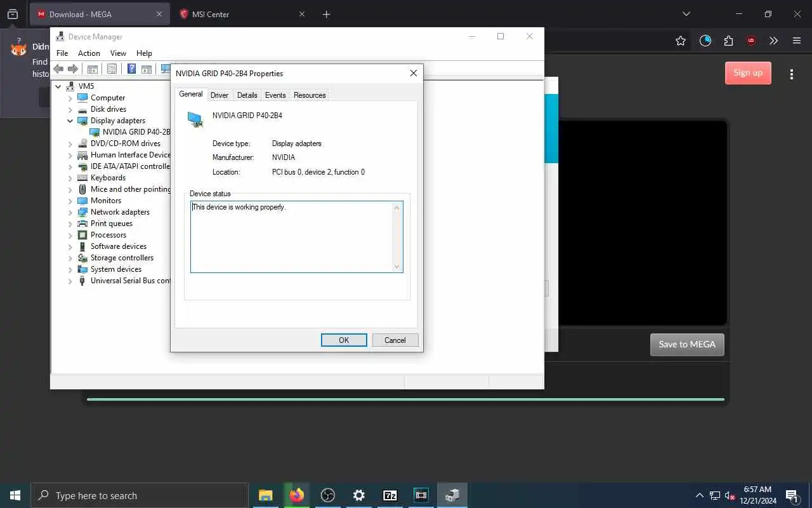Expand the Monitors tree node

[70, 201]
